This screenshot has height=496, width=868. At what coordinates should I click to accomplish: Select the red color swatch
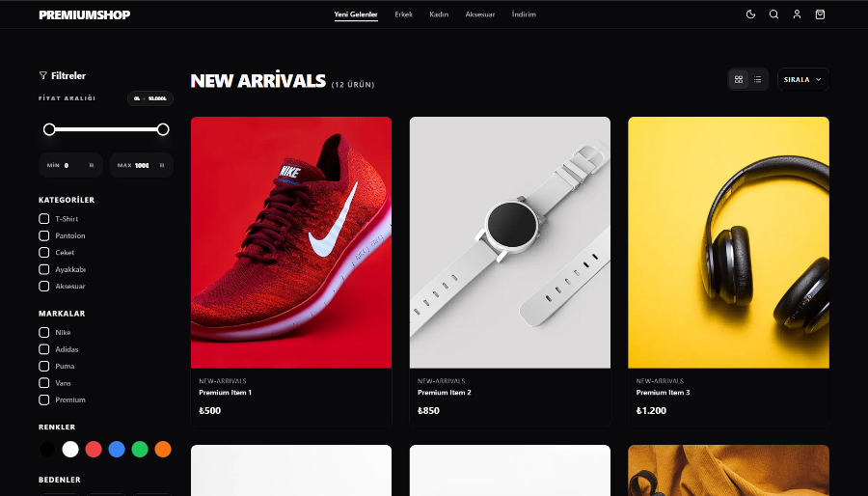pyautogui.click(x=94, y=449)
